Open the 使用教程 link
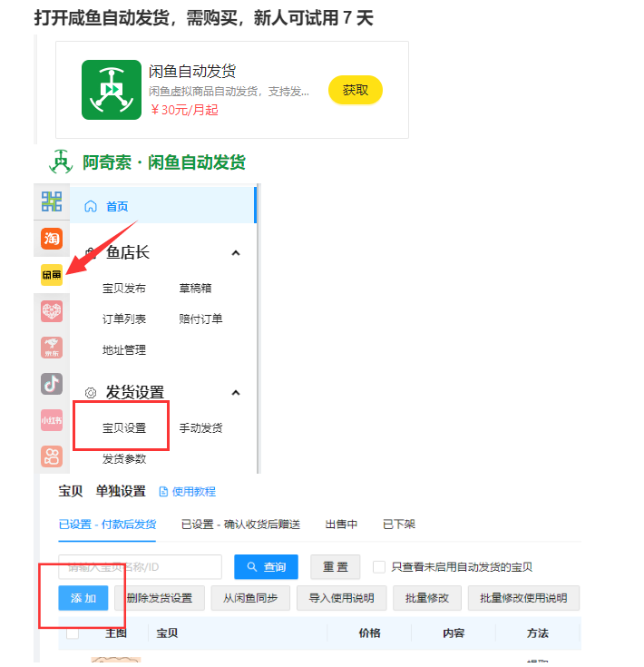This screenshot has height=667, width=644. [194, 492]
